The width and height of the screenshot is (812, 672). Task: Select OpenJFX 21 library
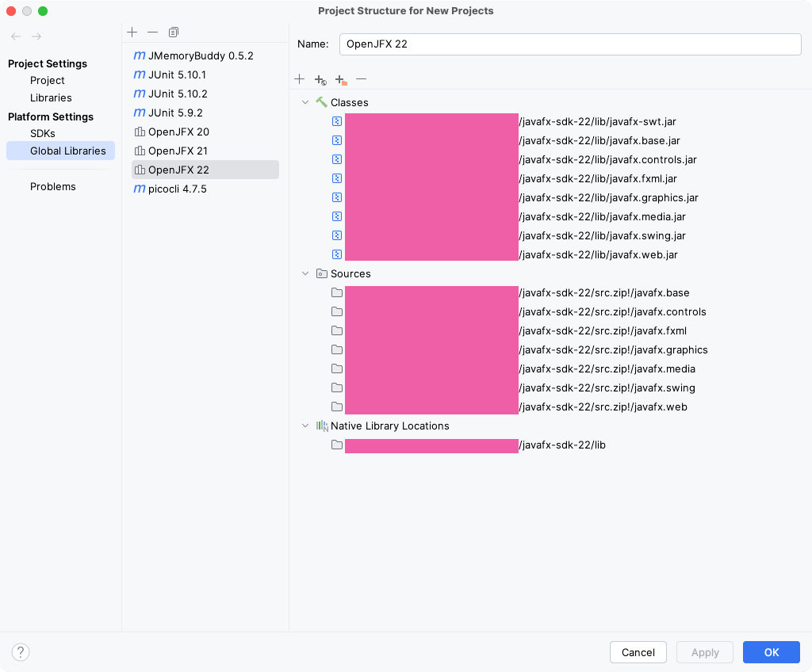[x=205, y=151]
